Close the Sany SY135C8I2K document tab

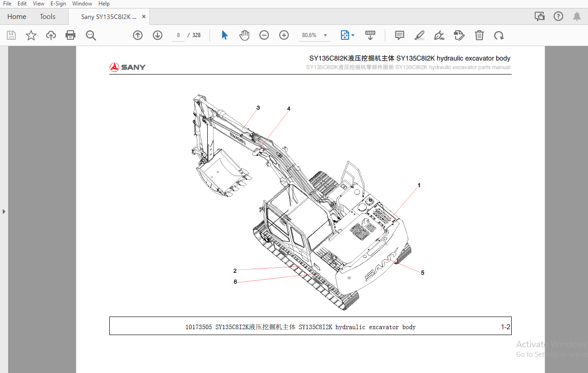click(144, 17)
